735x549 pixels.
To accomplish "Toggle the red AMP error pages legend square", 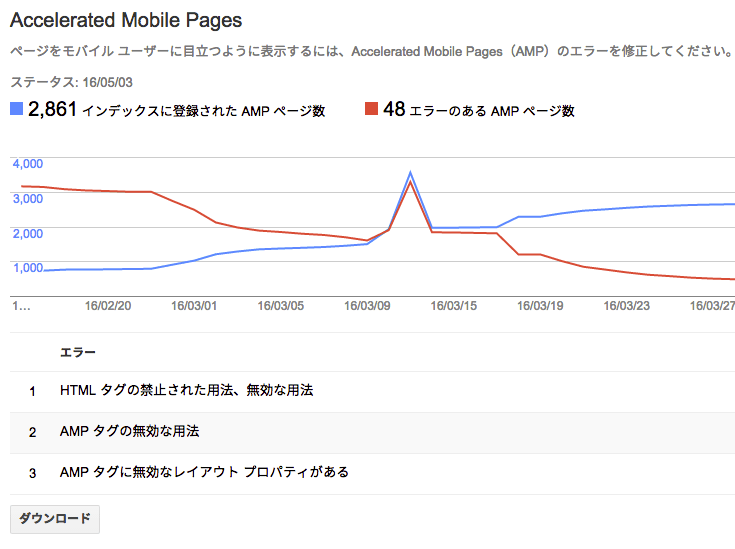I will (371, 109).
